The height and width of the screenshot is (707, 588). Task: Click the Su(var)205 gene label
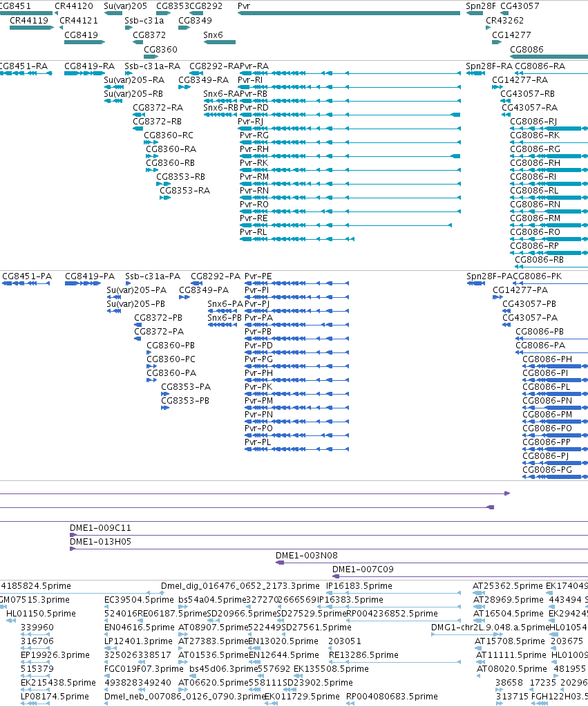click(x=125, y=6)
